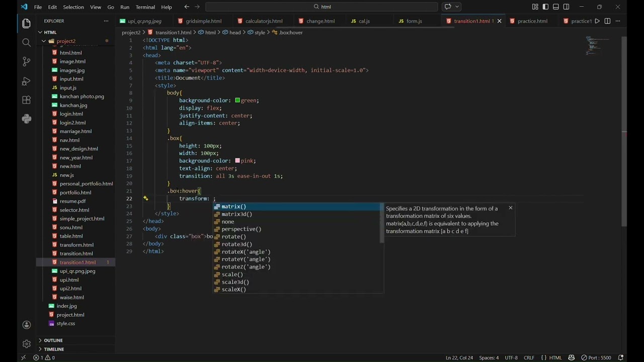The image size is (644, 362).
Task: Close the suggestion details popup
Action: coord(510,208)
